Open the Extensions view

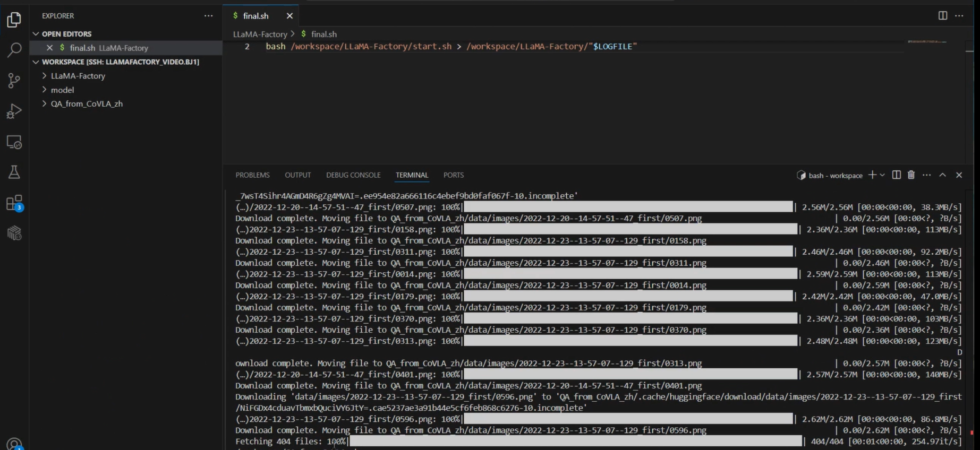coord(14,203)
